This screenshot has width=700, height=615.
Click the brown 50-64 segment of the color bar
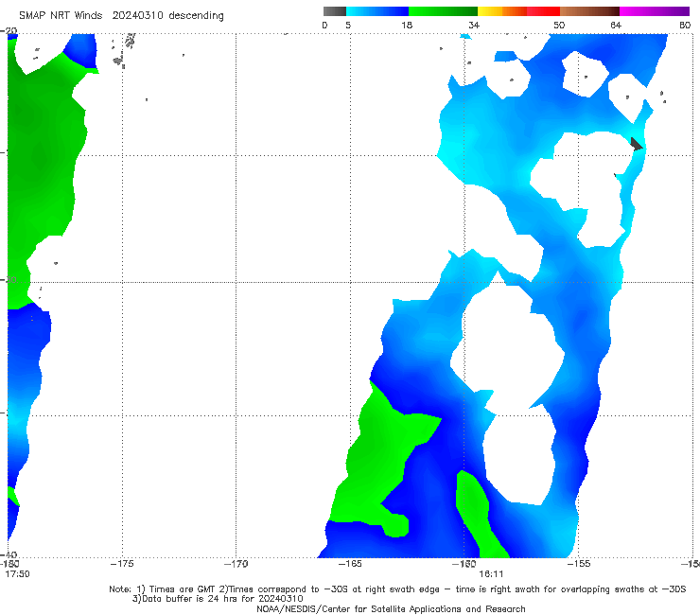coord(589,11)
